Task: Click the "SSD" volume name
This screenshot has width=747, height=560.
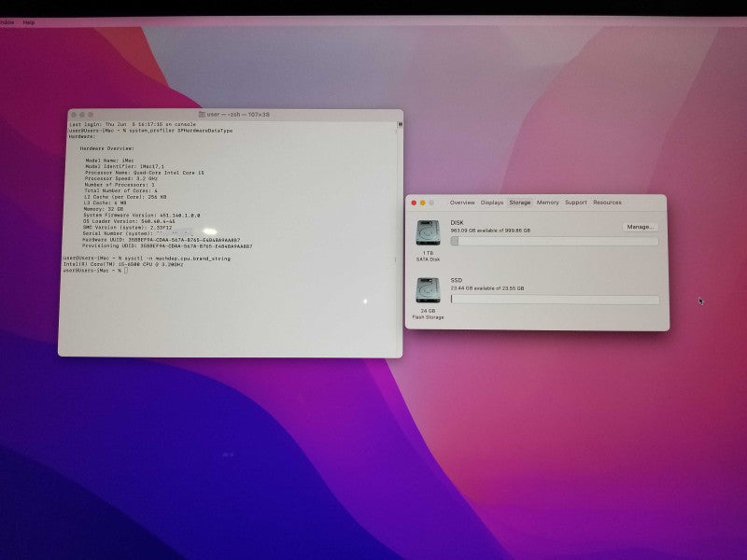Action: pyautogui.click(x=457, y=281)
